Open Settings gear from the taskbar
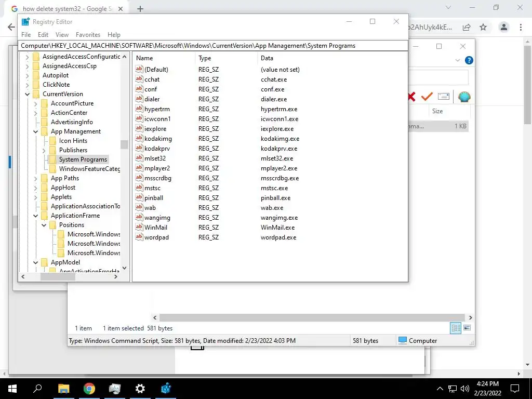532x399 pixels. [x=140, y=389]
